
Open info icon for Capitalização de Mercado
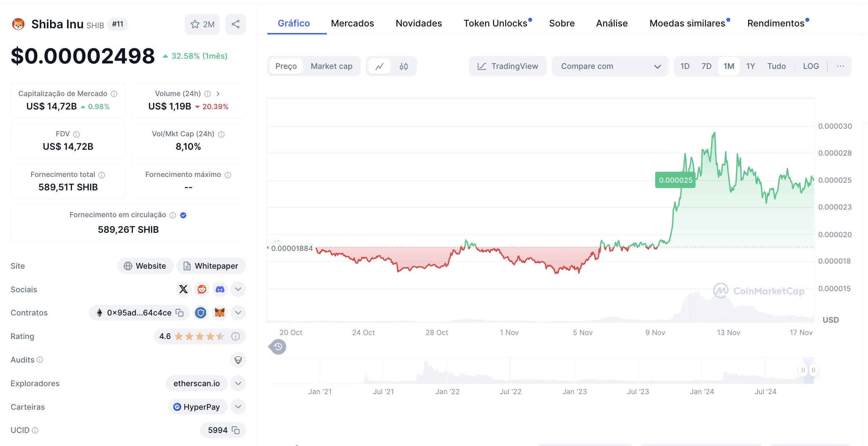pyautogui.click(x=114, y=94)
